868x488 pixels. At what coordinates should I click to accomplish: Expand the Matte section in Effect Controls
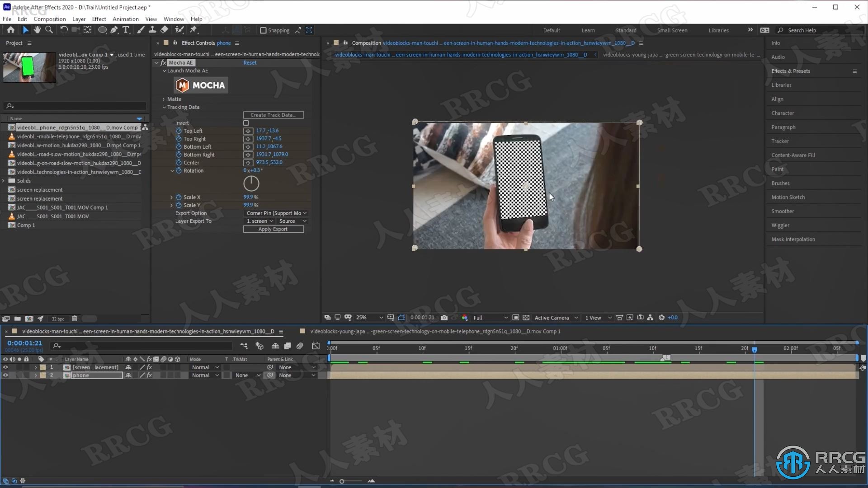[164, 99]
